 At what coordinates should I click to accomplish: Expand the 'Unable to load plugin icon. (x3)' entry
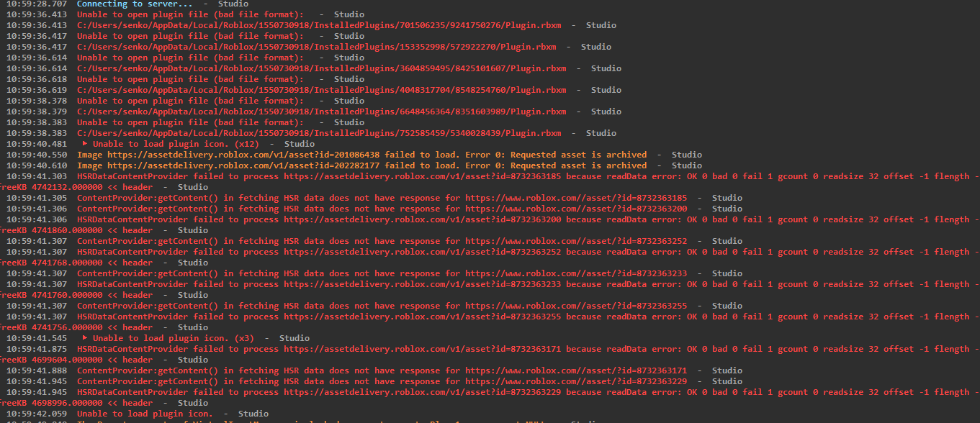tap(86, 338)
